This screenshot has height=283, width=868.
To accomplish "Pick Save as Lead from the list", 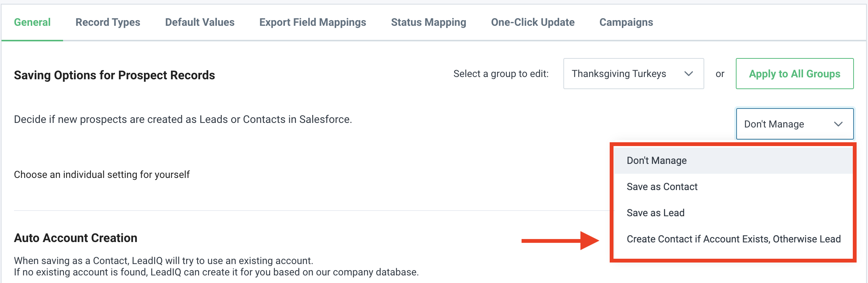I will [655, 213].
